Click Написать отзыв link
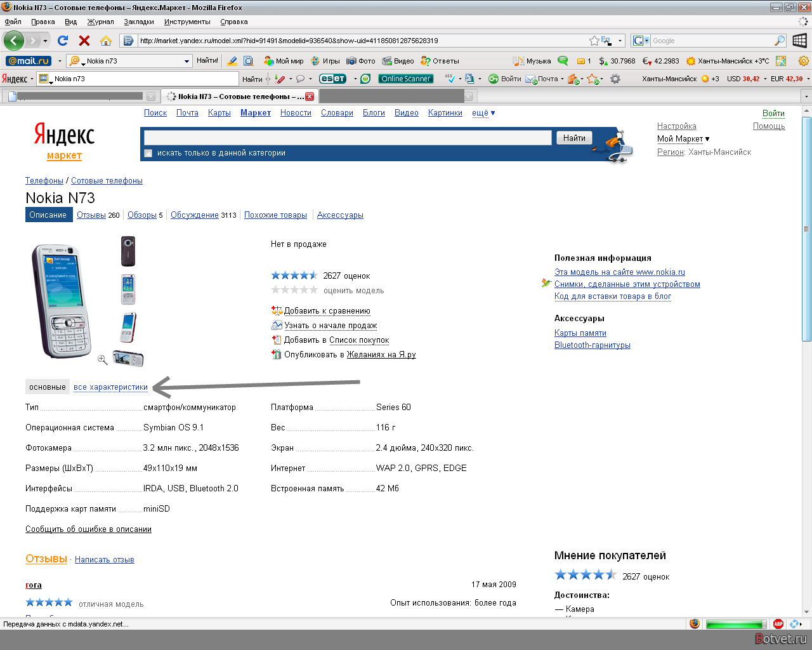The height and width of the screenshot is (650, 812). click(x=105, y=560)
